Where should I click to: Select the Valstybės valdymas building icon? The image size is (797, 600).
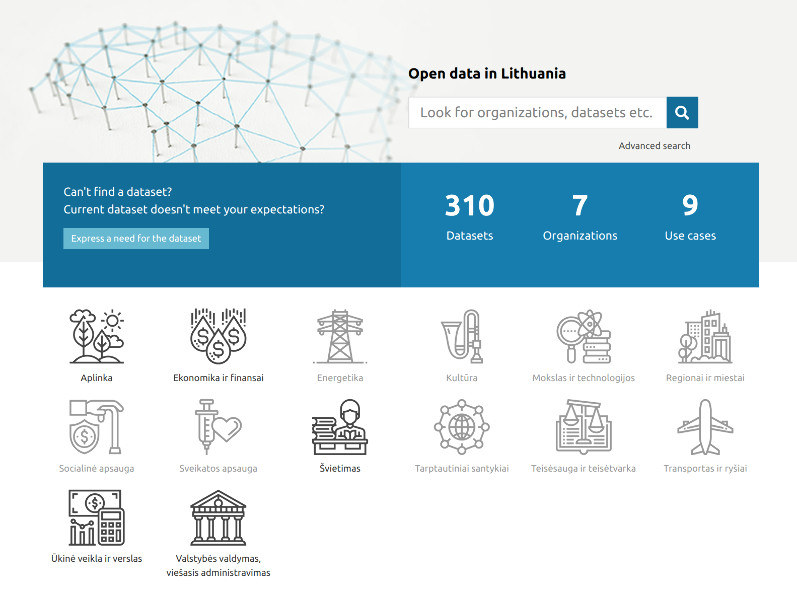(x=218, y=517)
